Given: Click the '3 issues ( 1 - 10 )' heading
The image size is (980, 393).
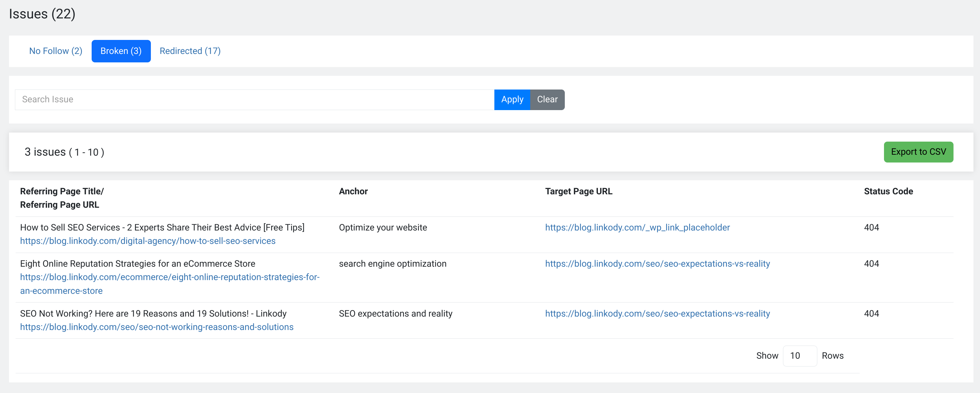Looking at the screenshot, I should [64, 152].
